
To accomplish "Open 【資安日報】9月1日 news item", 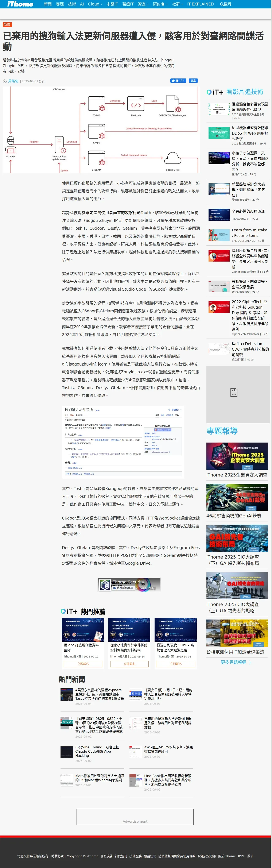I will point(168,694).
